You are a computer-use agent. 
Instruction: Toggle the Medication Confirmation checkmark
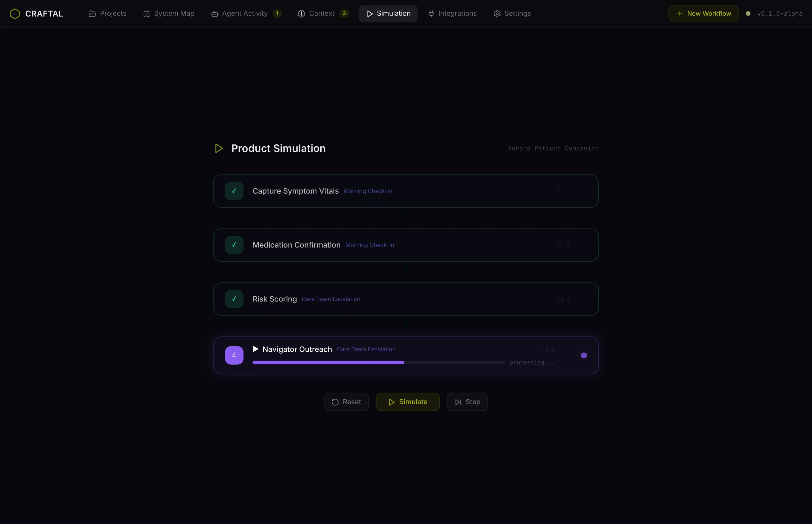click(234, 245)
